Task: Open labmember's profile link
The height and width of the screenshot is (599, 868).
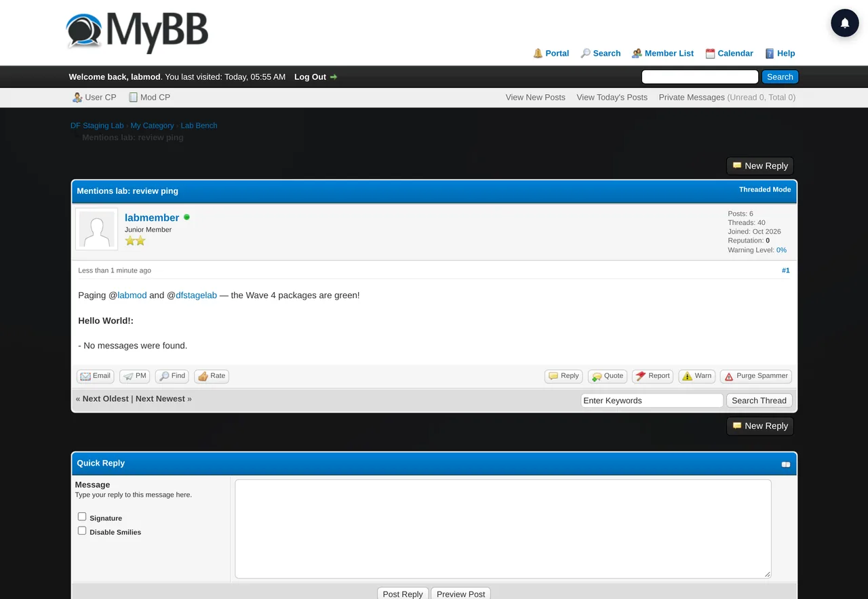Action: [x=152, y=218]
